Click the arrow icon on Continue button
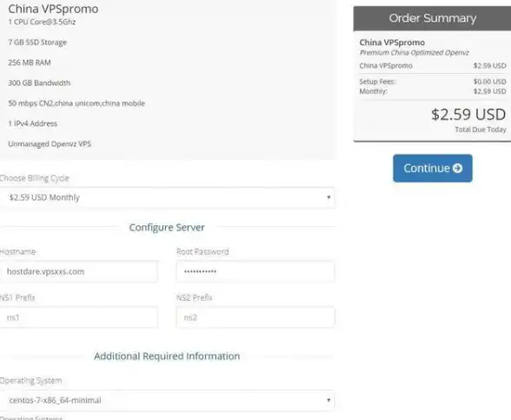This screenshot has width=511, height=420. click(x=457, y=169)
